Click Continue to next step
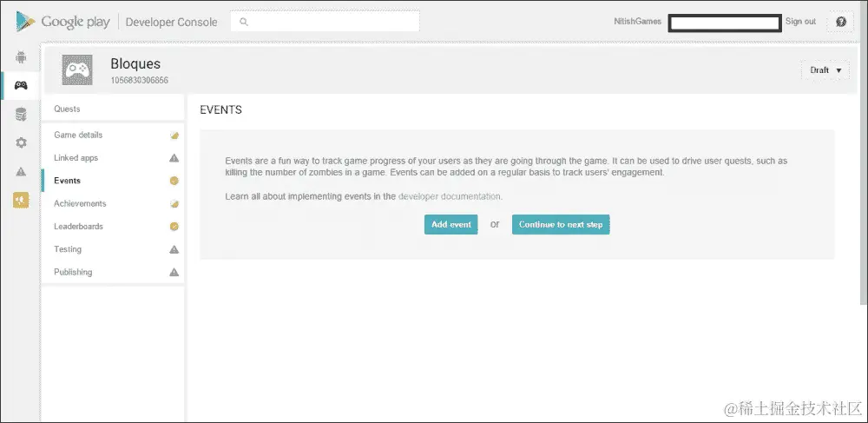The image size is (868, 423). point(561,224)
